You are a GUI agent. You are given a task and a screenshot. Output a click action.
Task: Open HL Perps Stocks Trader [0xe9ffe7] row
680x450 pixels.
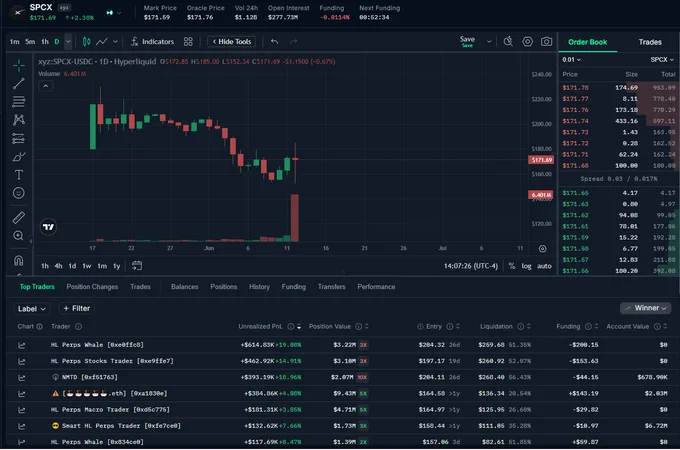343,361
